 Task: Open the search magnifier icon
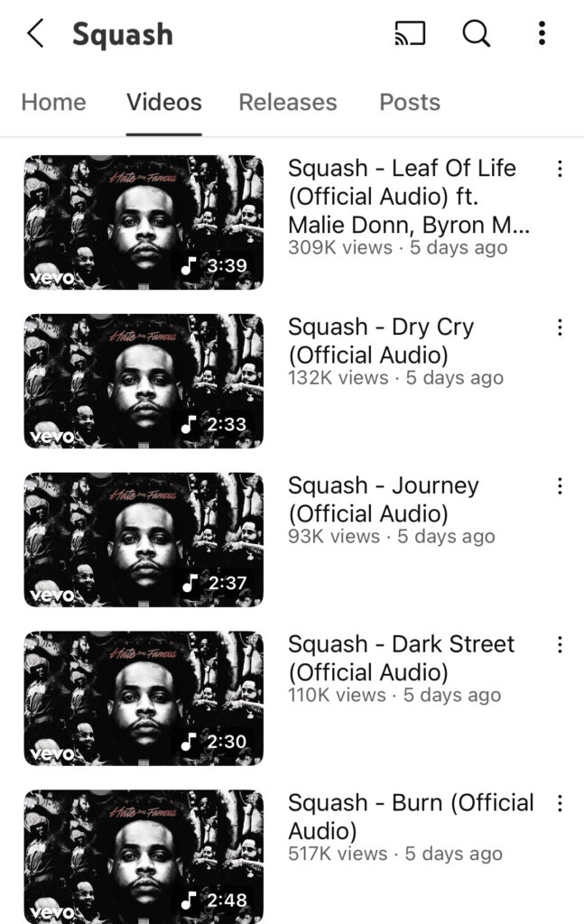pos(477,33)
